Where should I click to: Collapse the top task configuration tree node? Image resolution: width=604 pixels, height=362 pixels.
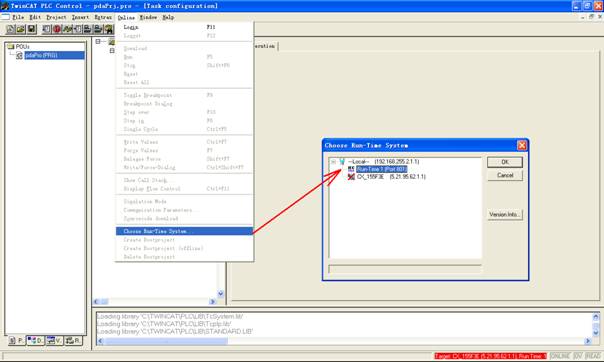click(98, 41)
